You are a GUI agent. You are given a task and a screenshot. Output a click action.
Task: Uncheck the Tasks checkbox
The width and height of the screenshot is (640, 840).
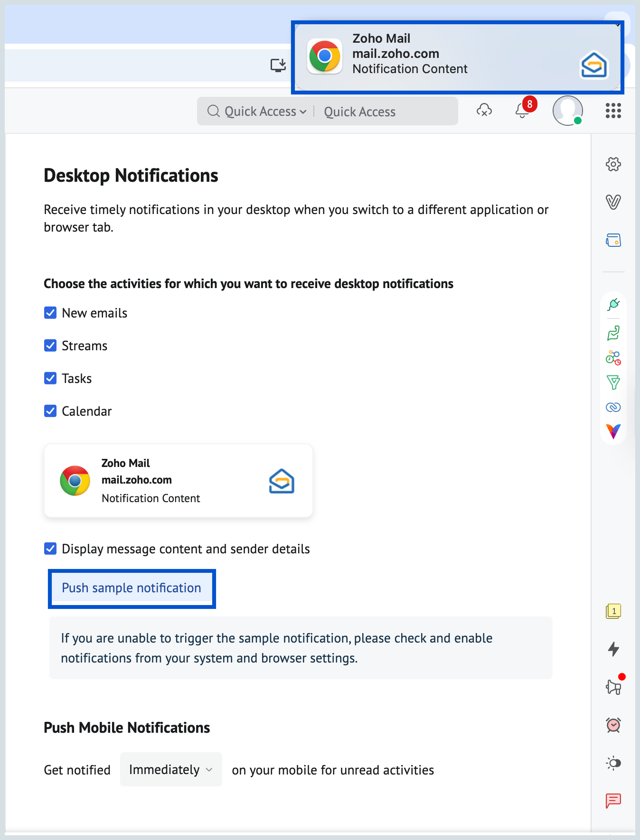click(x=50, y=378)
